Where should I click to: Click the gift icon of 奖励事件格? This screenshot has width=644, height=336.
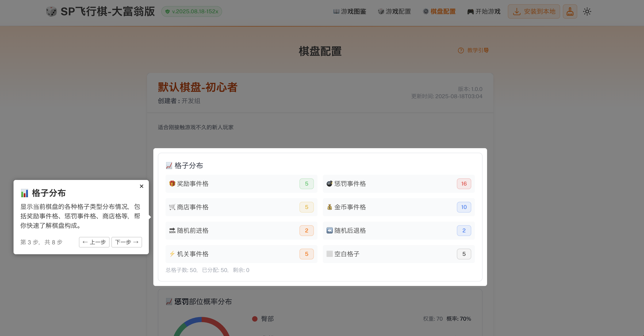[x=172, y=184]
